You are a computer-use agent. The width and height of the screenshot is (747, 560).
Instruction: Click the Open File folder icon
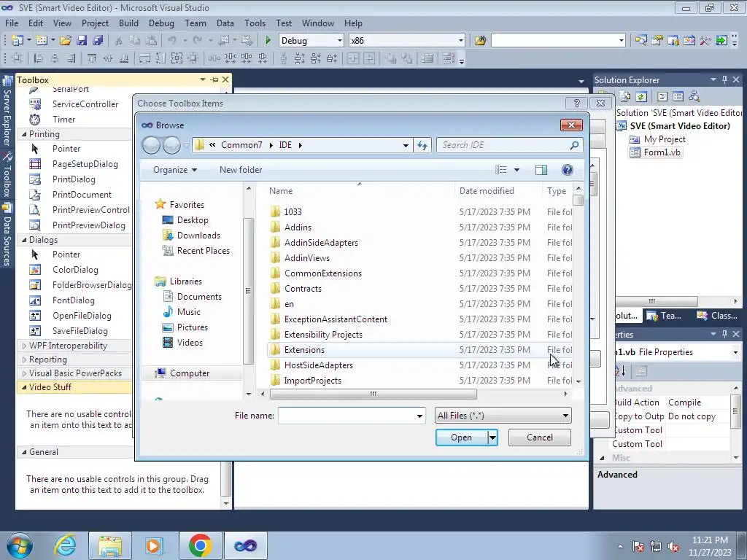66,41
